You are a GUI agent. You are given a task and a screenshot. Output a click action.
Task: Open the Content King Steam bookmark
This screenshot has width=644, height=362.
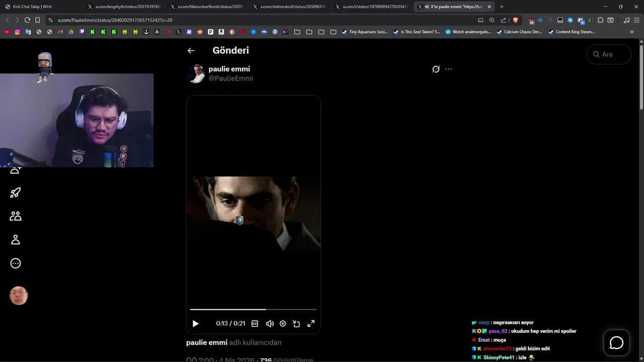571,32
